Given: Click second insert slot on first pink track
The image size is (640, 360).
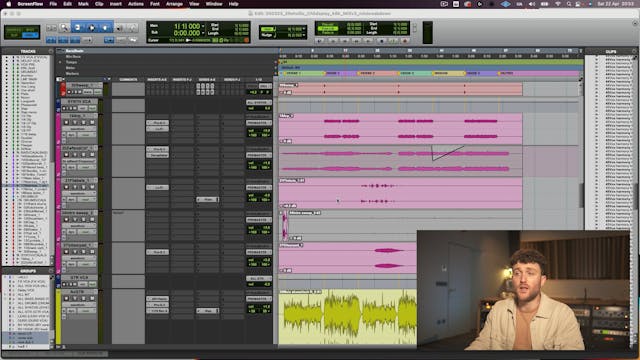Looking at the screenshot, I should pos(157,129).
